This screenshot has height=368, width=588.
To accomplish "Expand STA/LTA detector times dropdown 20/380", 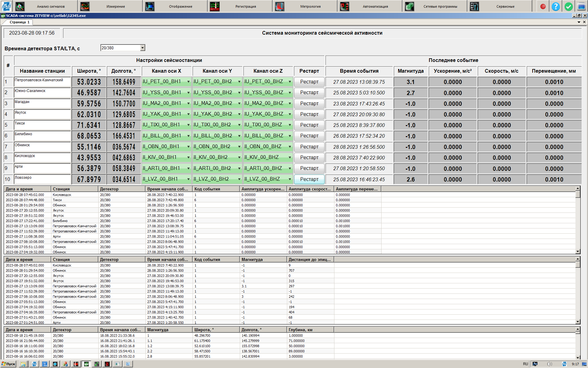I will (x=142, y=48).
